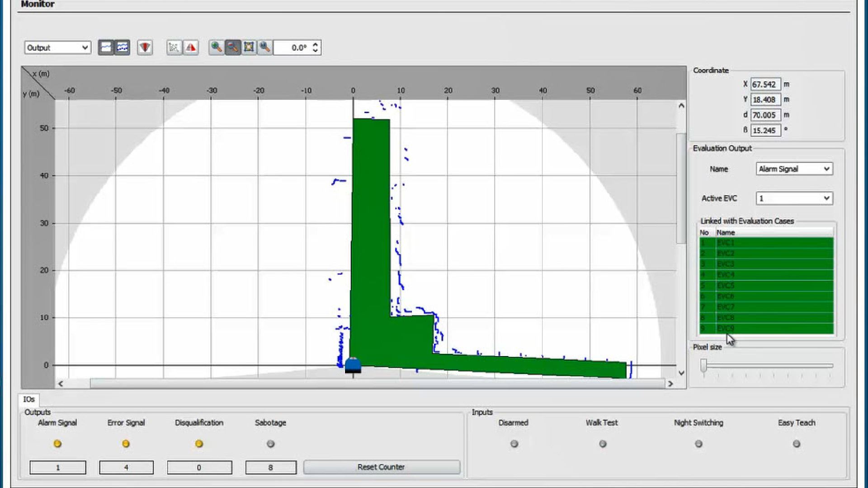Zoom in with the green magnifier
This screenshot has width=868, height=488.
point(216,47)
